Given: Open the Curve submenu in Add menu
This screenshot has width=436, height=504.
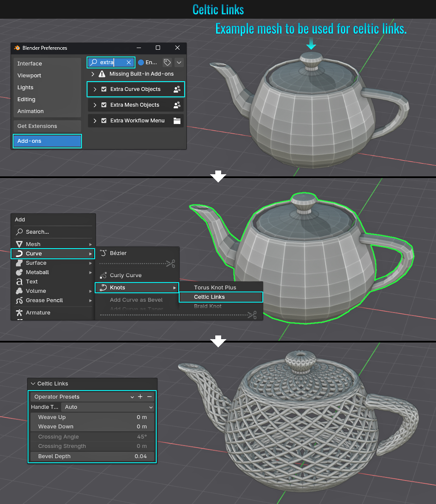Looking at the screenshot, I should (x=53, y=254).
